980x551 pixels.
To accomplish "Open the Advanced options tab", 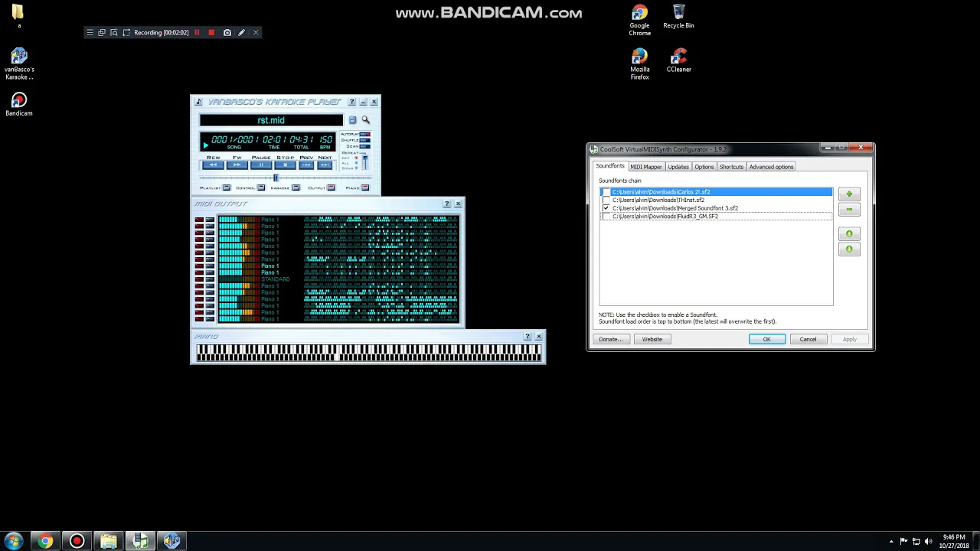I will coord(772,167).
